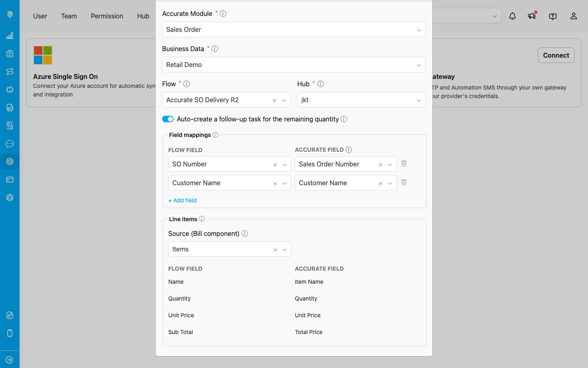Click the Azure Single Sign On logo
This screenshot has width=588, height=368.
tap(43, 55)
